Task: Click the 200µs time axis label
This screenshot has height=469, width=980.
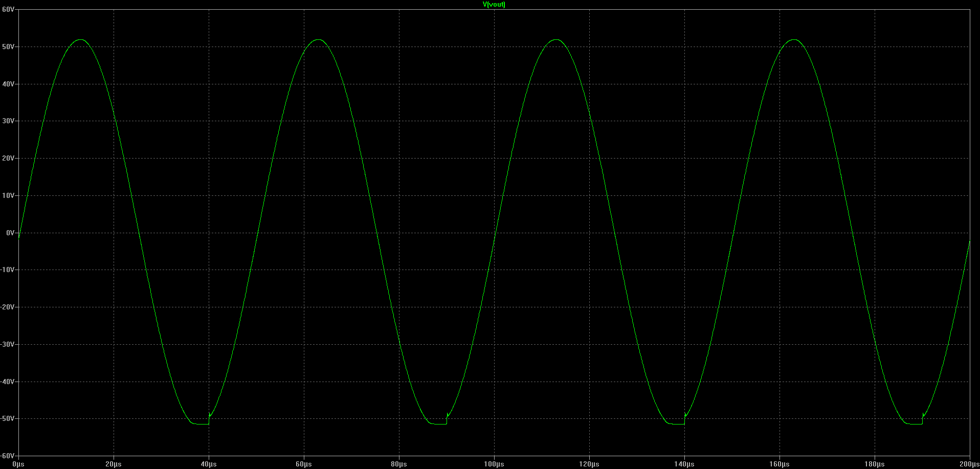Action: [x=969, y=464]
